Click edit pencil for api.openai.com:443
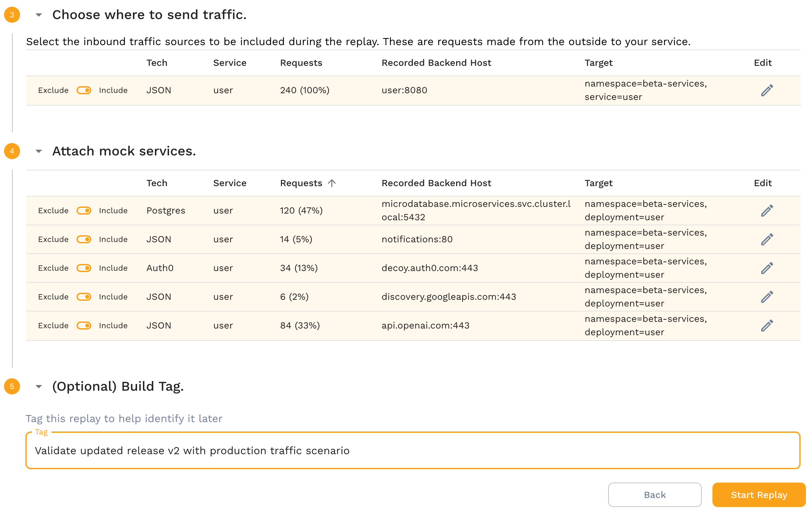The image size is (812, 512). 767,326
